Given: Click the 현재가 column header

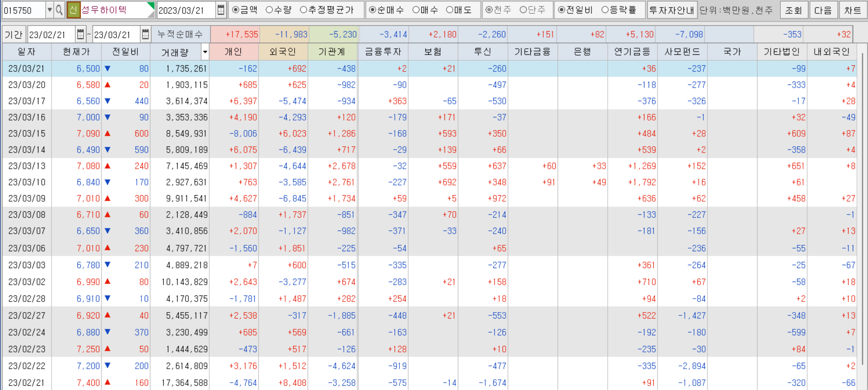Looking at the screenshot, I should [x=77, y=52].
